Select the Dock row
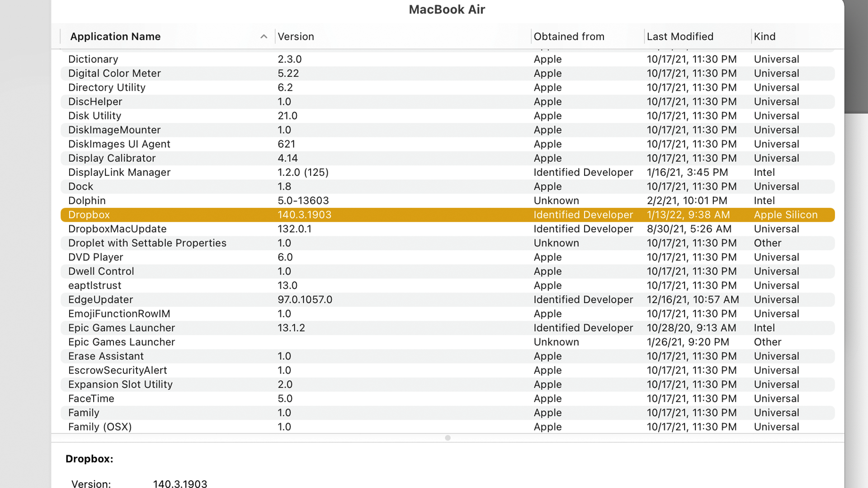 click(x=448, y=187)
